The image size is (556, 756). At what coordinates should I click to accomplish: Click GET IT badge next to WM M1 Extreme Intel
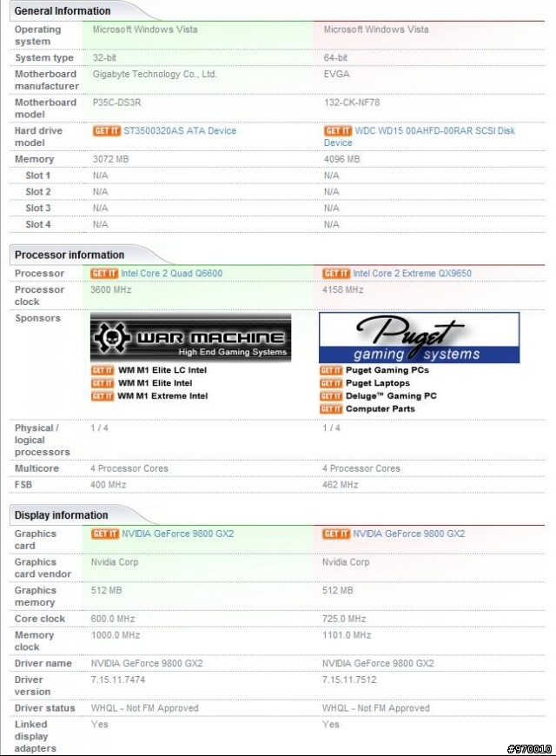click(103, 396)
